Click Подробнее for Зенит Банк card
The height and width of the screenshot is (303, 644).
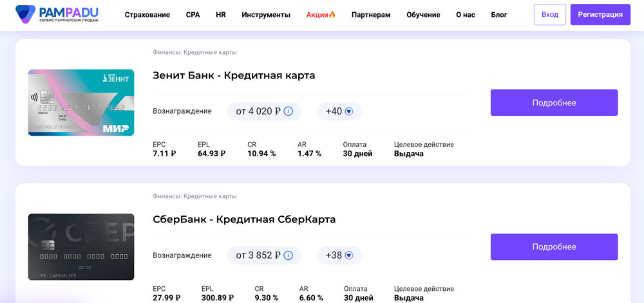pyautogui.click(x=554, y=103)
